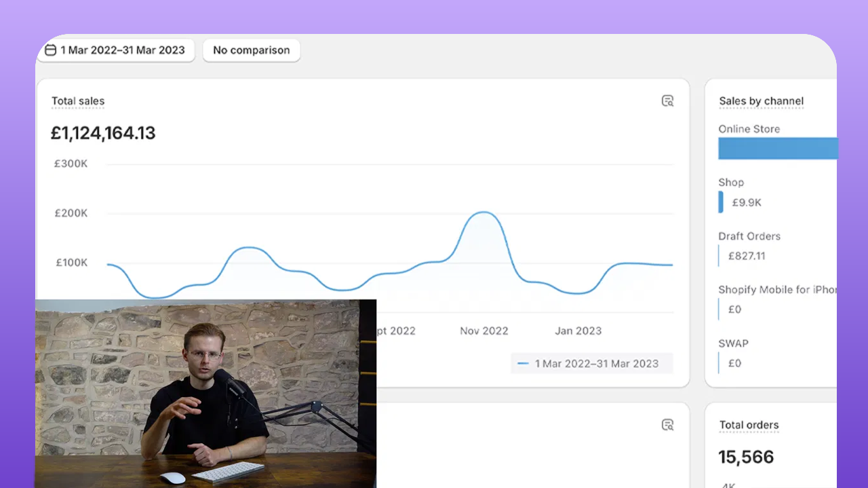
Task: Click the Nov 2022 axis label
Action: (x=484, y=331)
